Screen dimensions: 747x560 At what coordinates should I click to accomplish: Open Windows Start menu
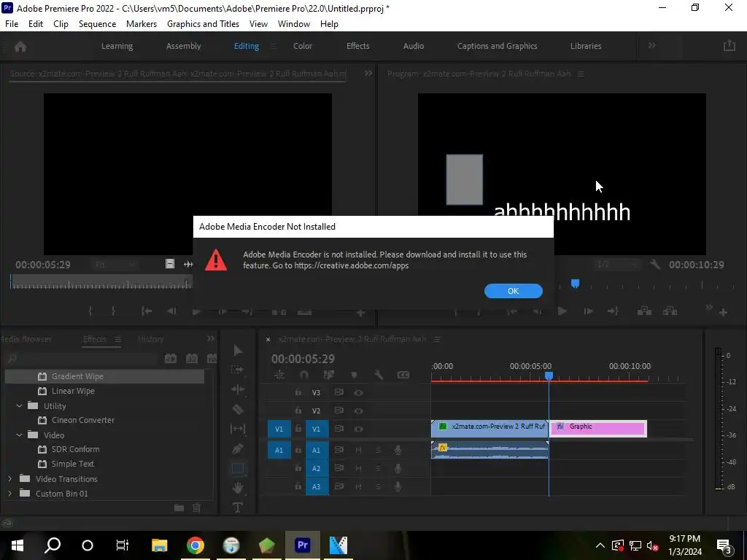[18, 545]
